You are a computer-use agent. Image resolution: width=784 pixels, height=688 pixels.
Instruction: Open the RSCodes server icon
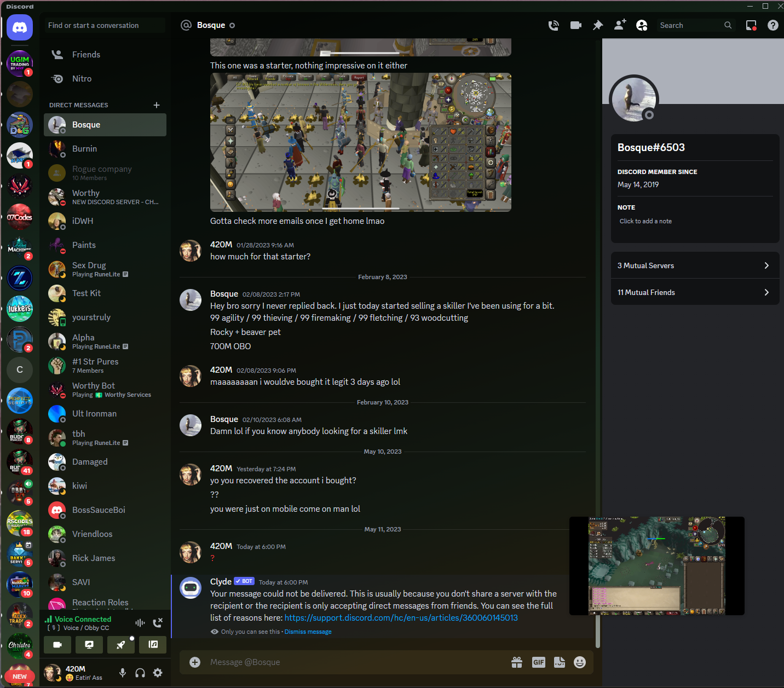click(x=20, y=523)
